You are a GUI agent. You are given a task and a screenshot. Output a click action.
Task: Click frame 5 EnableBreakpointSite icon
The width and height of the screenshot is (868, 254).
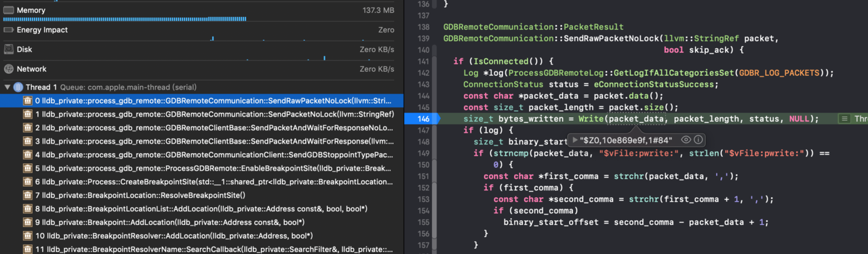pyautogui.click(x=28, y=169)
